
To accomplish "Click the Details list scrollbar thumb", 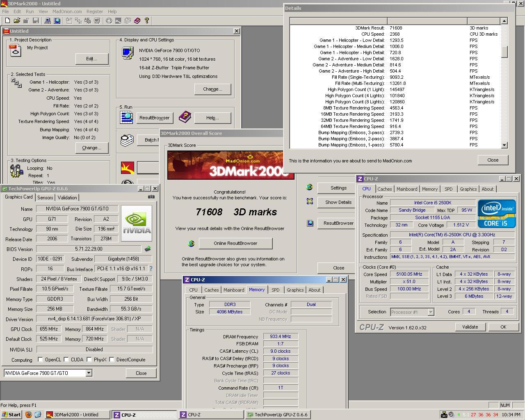I will [504, 52].
